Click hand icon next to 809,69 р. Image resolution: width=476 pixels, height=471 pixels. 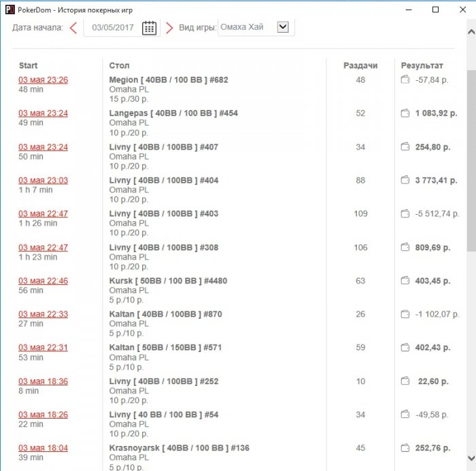[x=405, y=247]
